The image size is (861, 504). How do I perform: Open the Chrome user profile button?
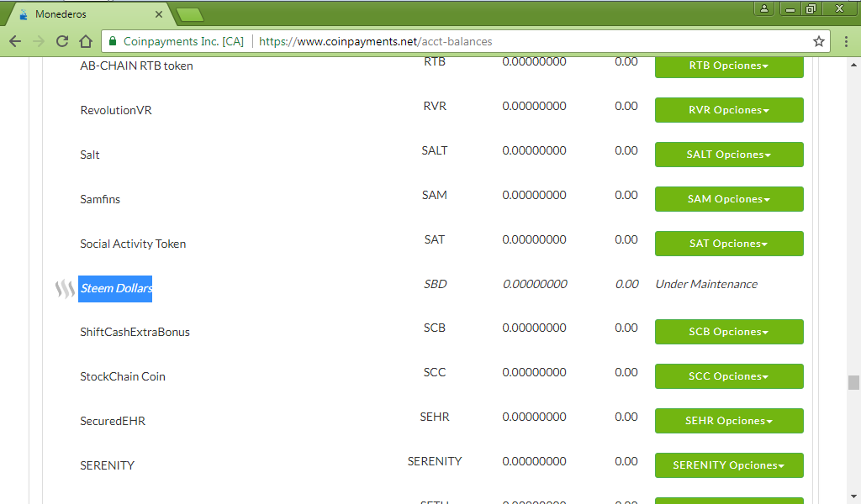tap(763, 8)
